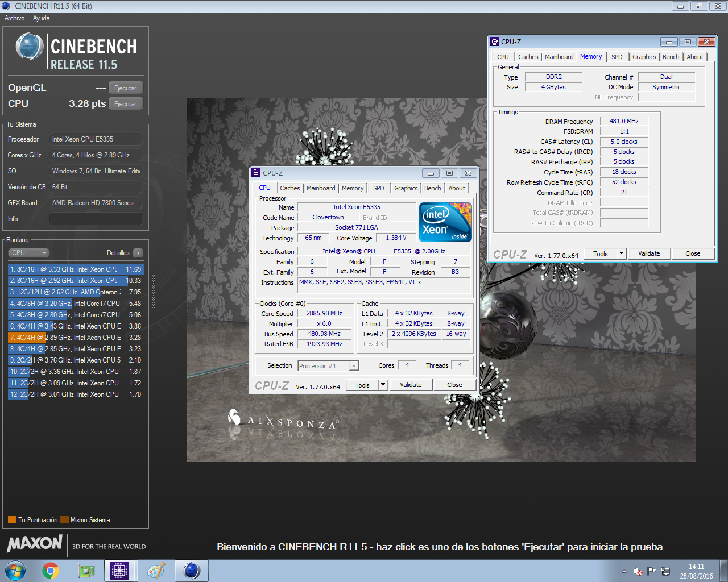The image size is (728, 582).
Task: Click the Tu Puntuación orange legend swatch
Action: point(12,519)
